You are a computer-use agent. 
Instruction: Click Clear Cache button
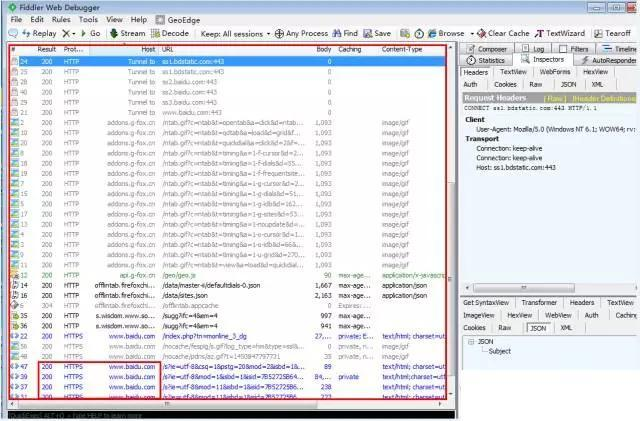click(x=503, y=33)
